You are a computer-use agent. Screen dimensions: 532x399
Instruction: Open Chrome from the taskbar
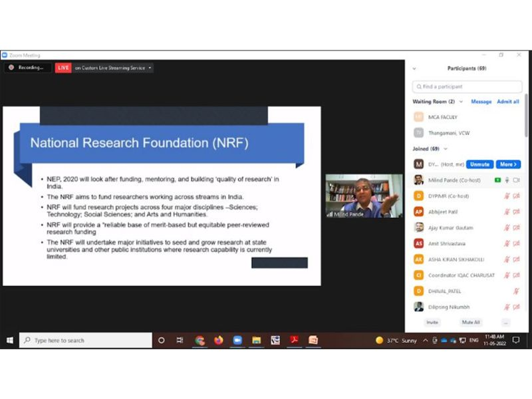pos(199,340)
